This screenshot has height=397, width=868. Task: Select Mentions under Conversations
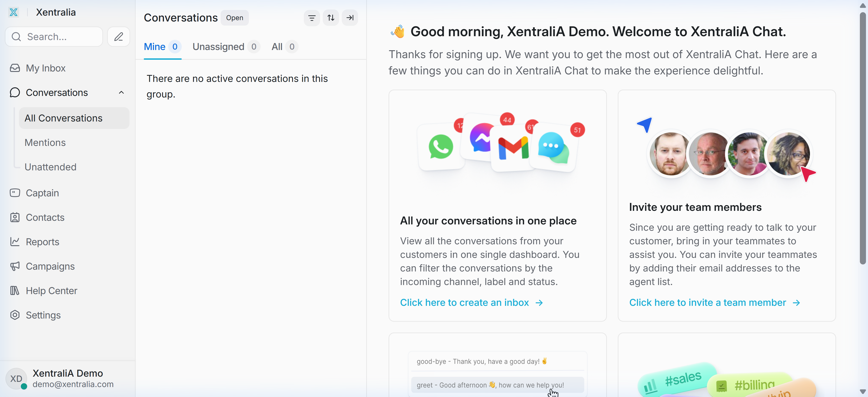(45, 142)
